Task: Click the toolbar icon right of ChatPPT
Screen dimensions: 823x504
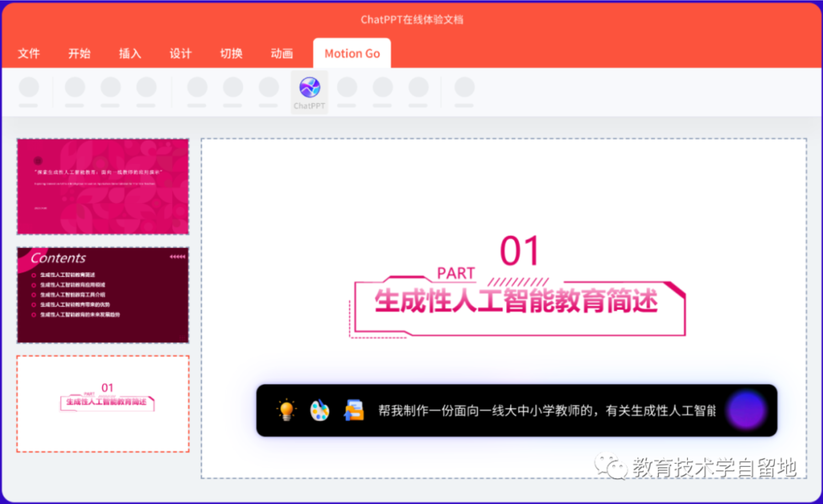Action: tap(346, 88)
